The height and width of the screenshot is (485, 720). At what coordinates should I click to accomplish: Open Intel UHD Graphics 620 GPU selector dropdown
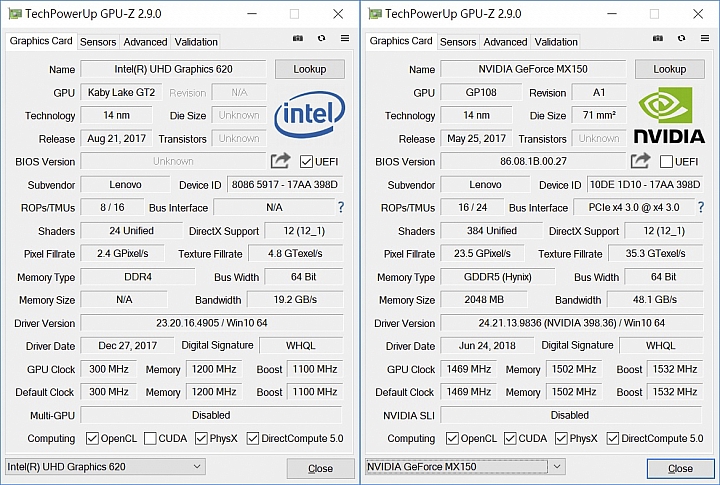pyautogui.click(x=105, y=467)
